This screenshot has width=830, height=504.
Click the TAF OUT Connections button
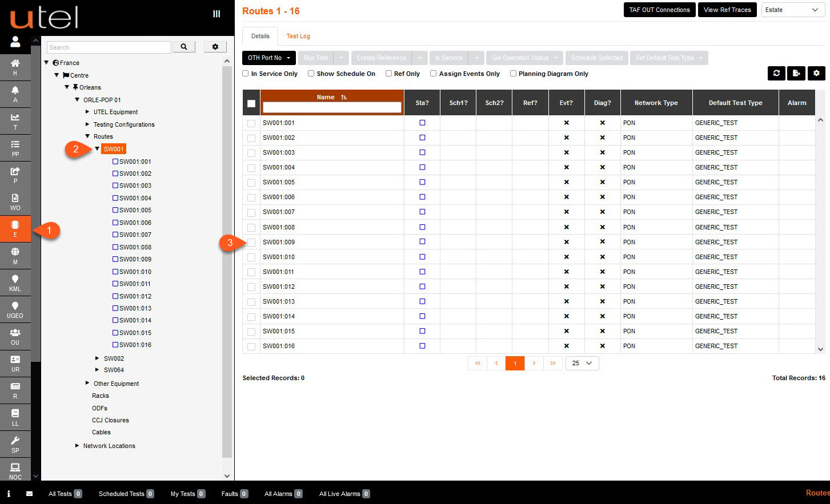659,10
